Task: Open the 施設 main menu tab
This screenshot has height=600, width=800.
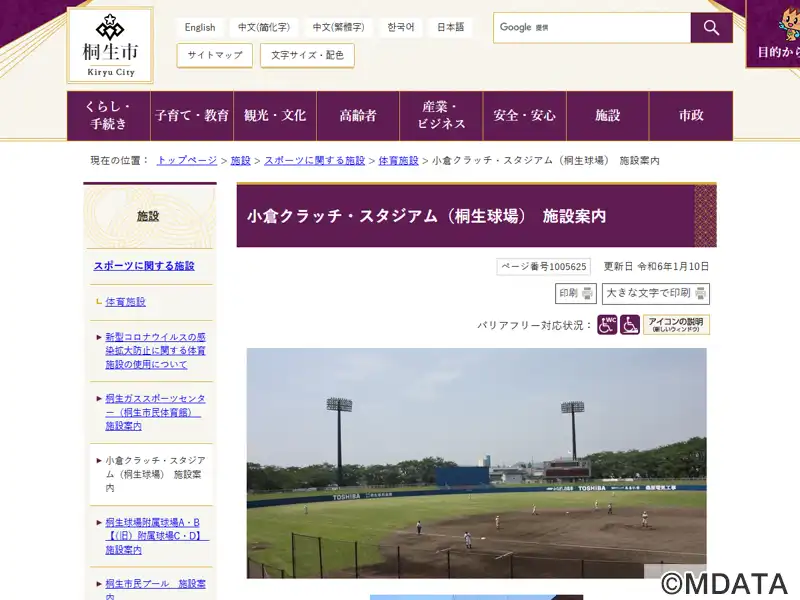Action: tap(608, 115)
